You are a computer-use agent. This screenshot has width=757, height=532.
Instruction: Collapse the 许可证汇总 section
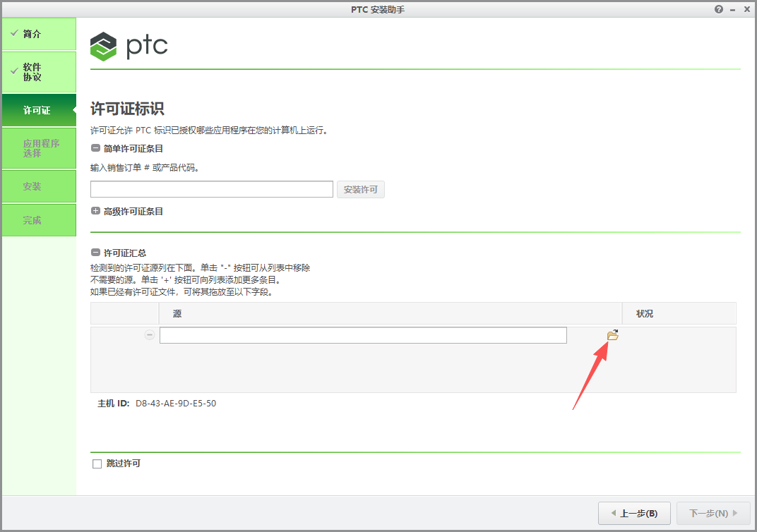pos(96,253)
